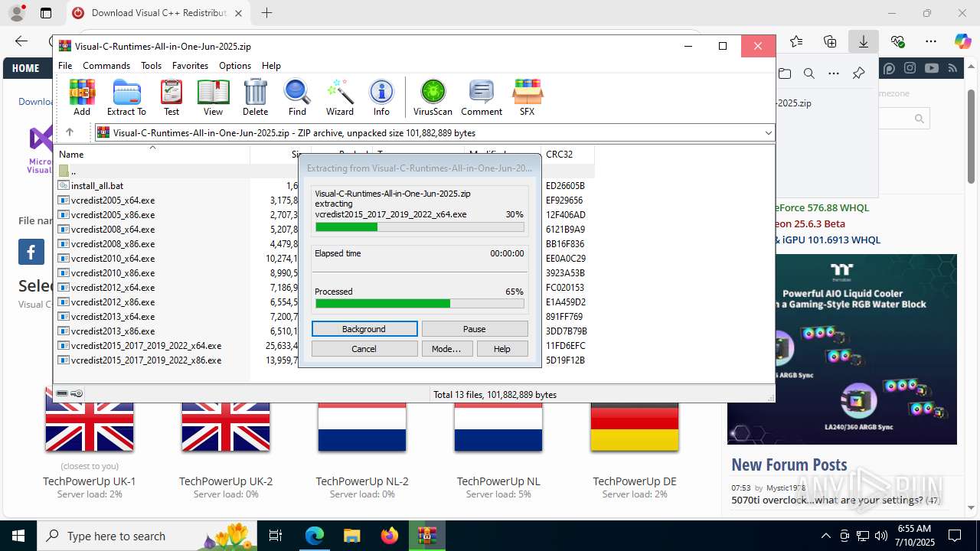Pin the downloads panel
The width and height of the screenshot is (980, 551).
(858, 73)
